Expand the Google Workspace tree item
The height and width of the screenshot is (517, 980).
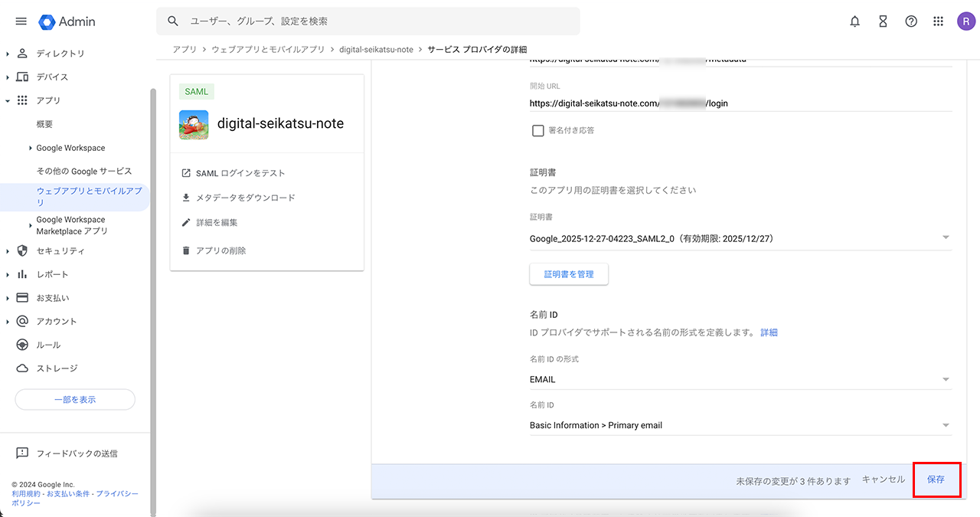tap(31, 148)
